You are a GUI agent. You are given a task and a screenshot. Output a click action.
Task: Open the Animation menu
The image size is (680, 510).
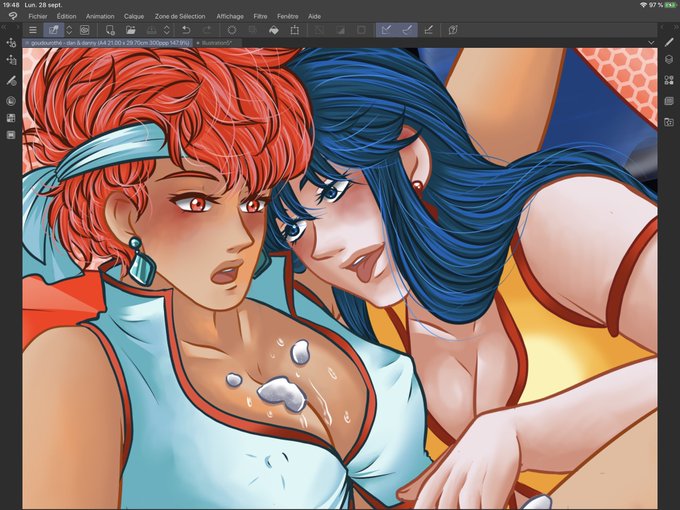[x=100, y=16]
